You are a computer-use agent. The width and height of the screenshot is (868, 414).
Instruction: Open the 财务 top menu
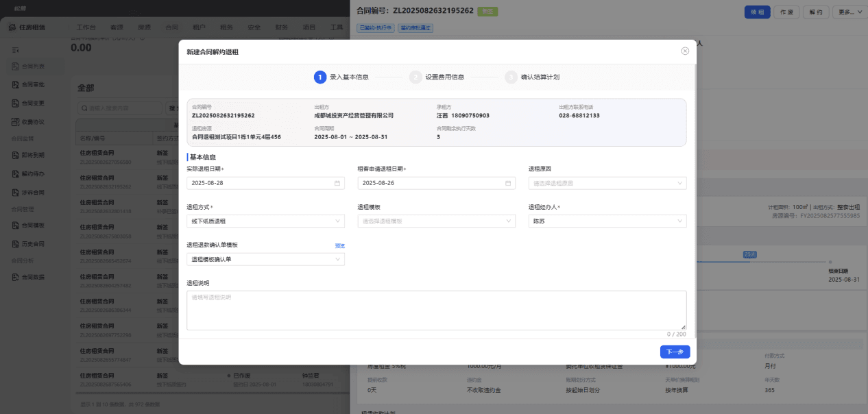click(281, 27)
